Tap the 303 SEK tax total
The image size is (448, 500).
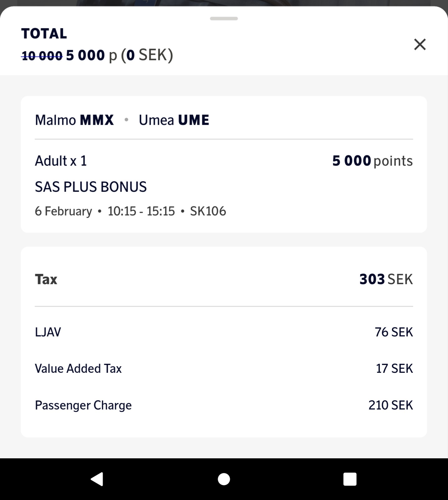(x=386, y=279)
